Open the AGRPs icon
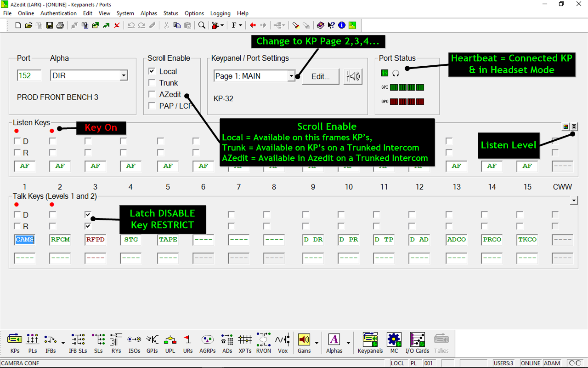Image resolution: width=588 pixels, height=368 pixels. click(208, 343)
